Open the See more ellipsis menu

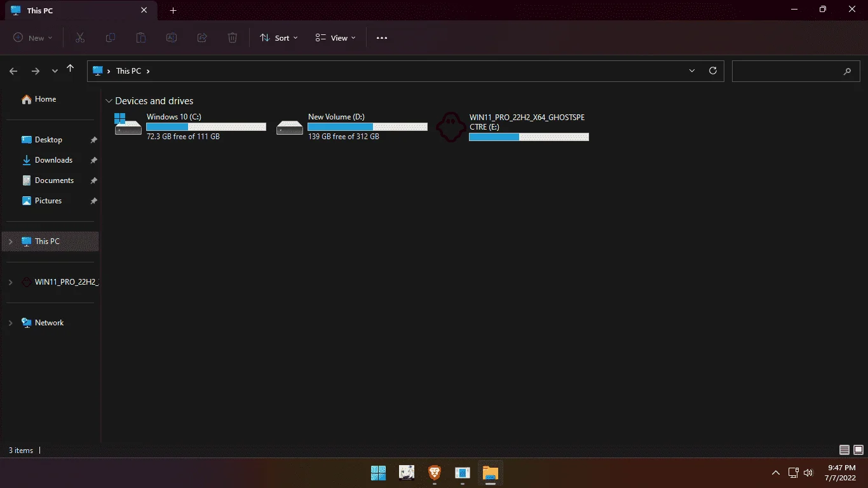pos(382,38)
